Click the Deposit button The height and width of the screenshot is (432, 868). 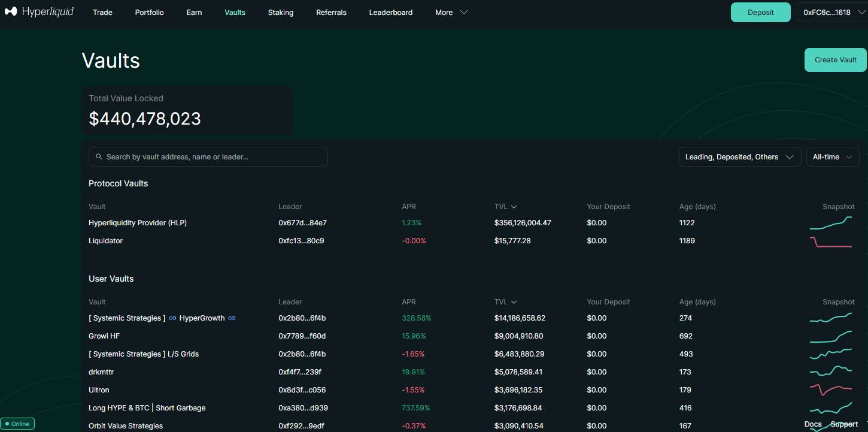coord(761,13)
